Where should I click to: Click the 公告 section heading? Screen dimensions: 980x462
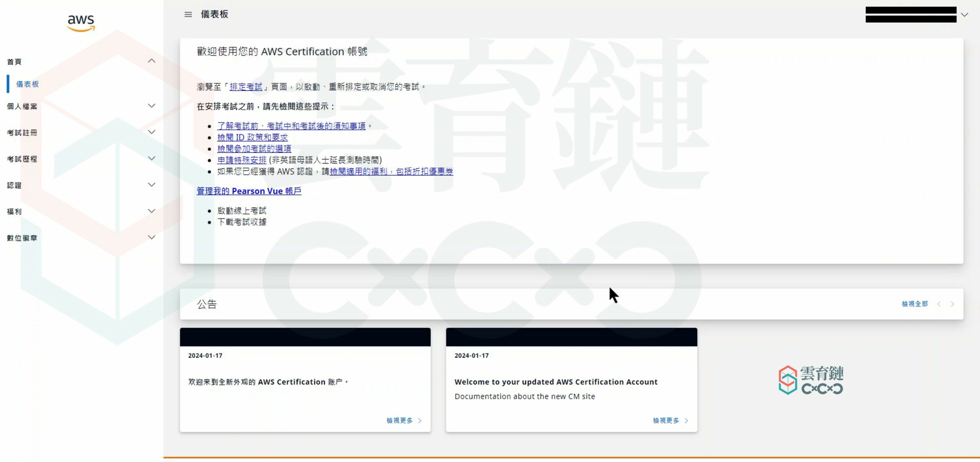[207, 304]
